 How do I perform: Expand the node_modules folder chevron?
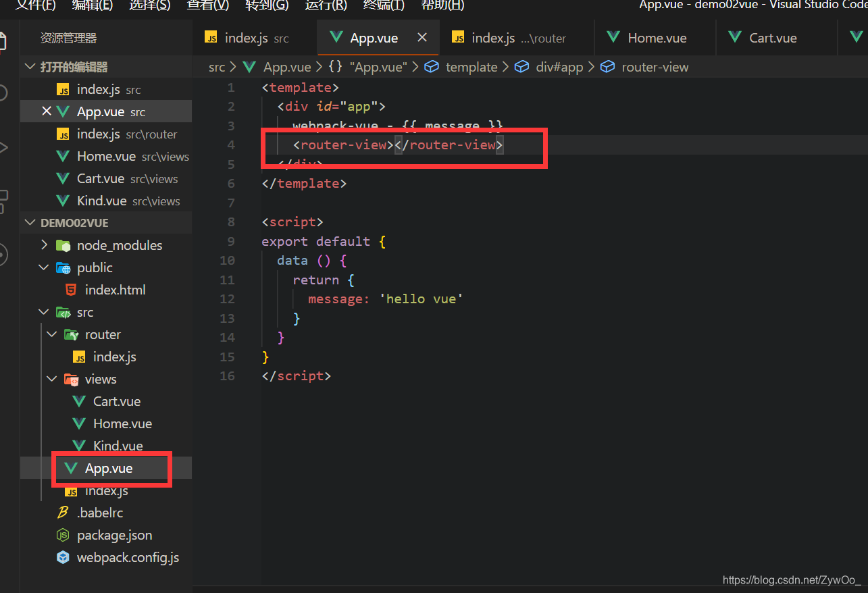point(45,245)
